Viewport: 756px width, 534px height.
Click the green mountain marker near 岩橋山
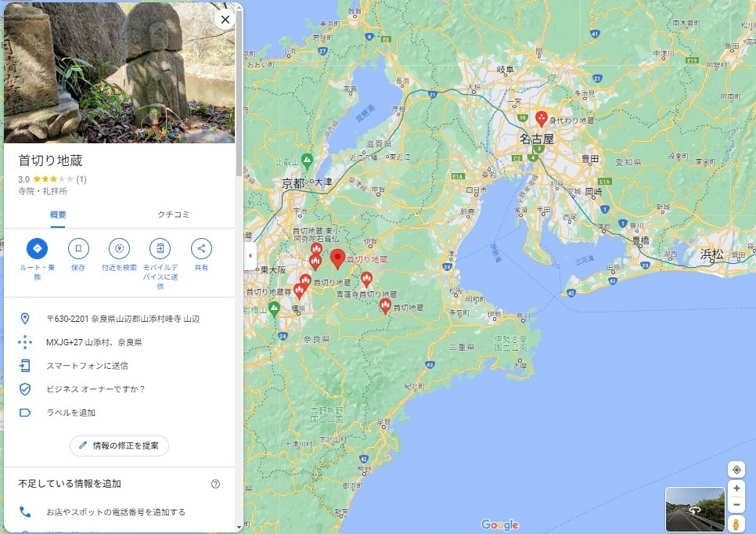tap(274, 309)
